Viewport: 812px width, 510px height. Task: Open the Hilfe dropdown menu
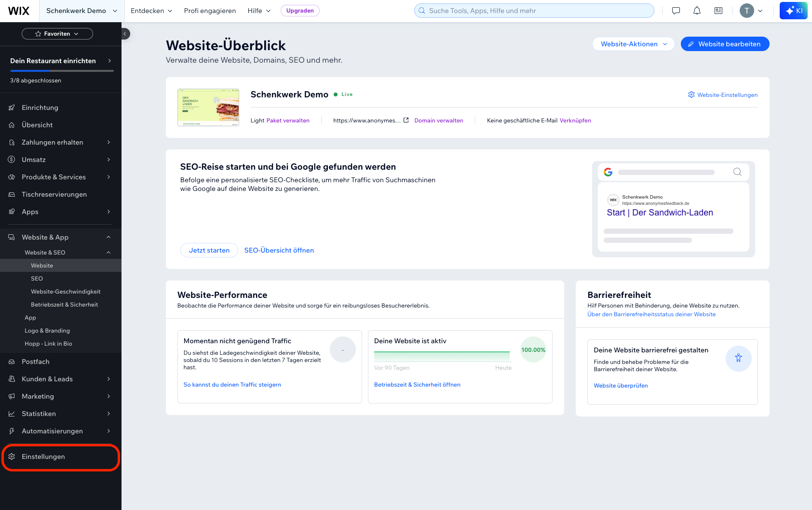pyautogui.click(x=259, y=11)
